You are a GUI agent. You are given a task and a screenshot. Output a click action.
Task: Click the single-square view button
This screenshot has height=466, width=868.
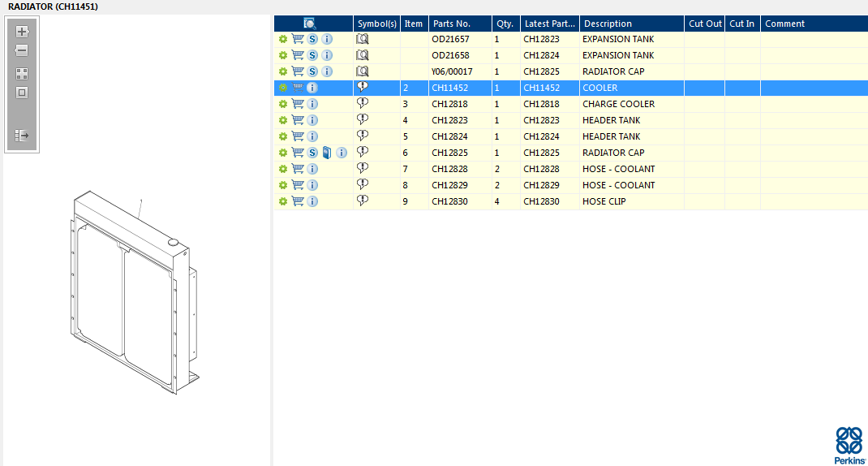point(22,93)
